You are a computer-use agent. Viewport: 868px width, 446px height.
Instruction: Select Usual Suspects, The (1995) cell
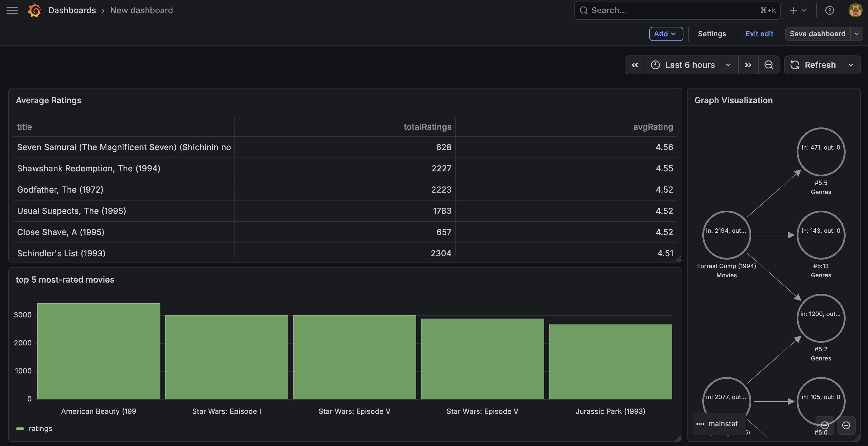click(x=124, y=211)
